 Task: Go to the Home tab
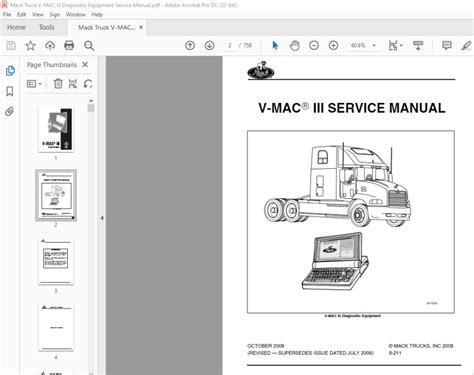point(16,27)
